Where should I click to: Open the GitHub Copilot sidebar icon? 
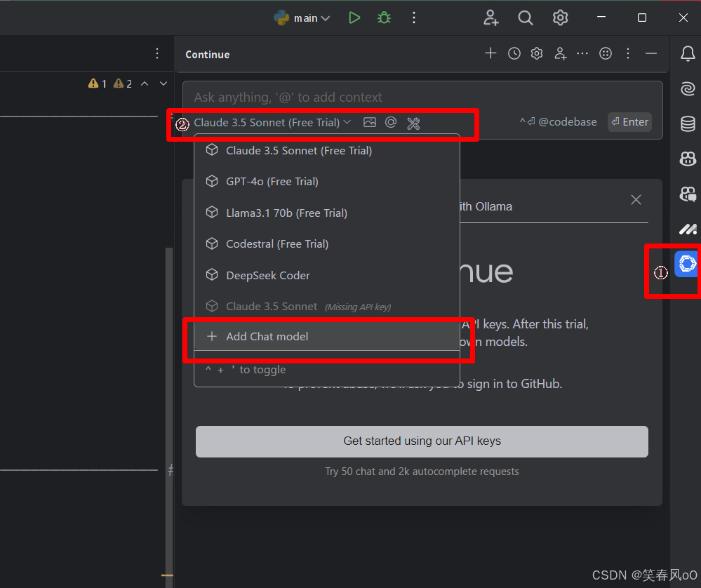[x=688, y=159]
